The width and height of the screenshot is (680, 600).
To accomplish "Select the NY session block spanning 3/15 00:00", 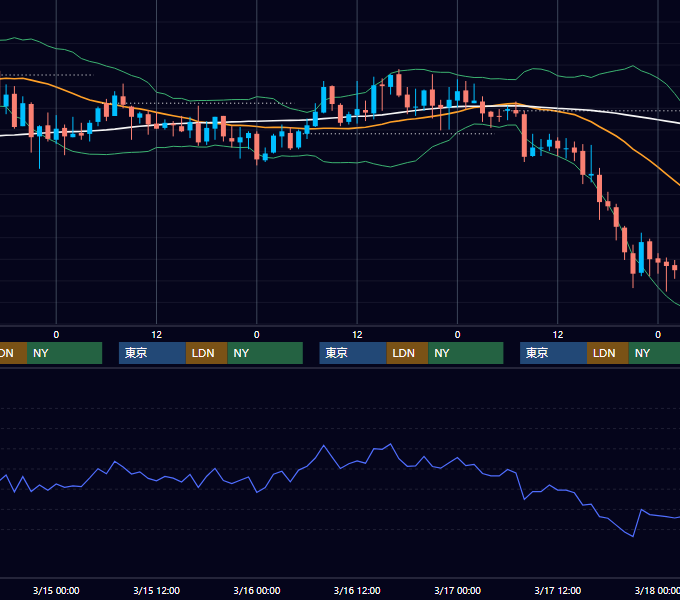I will point(64,353).
